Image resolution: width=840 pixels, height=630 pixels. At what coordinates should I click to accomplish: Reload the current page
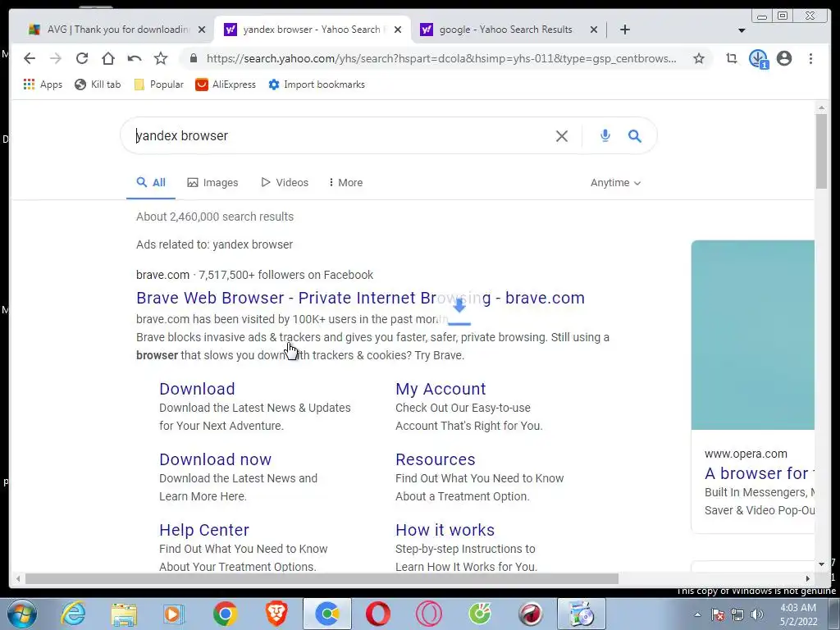click(x=82, y=58)
